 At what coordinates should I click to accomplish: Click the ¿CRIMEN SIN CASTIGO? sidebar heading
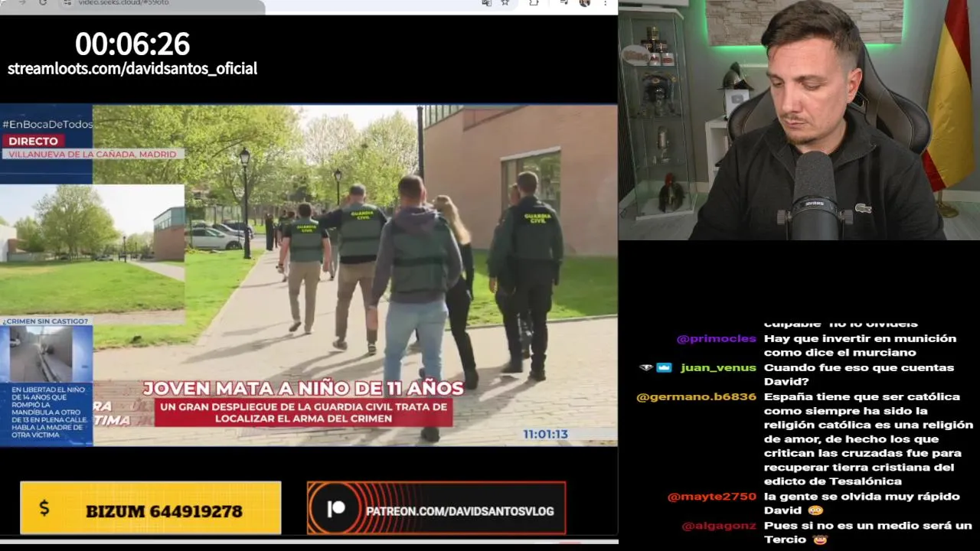click(x=45, y=321)
